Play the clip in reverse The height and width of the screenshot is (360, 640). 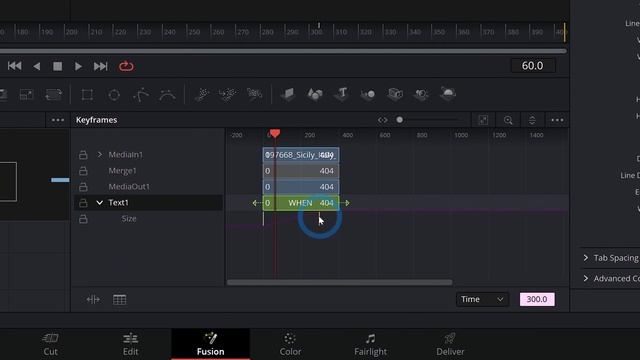tap(37, 66)
